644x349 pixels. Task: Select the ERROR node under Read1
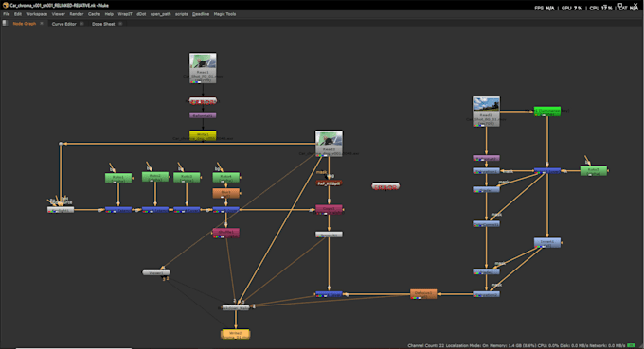(x=203, y=101)
